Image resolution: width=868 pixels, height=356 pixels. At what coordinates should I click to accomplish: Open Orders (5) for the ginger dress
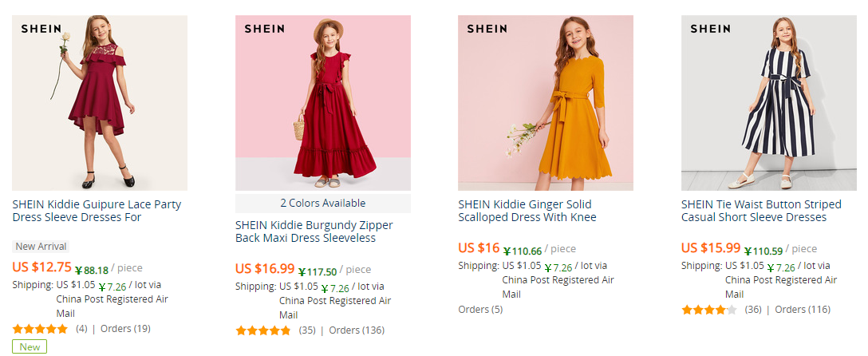[480, 309]
